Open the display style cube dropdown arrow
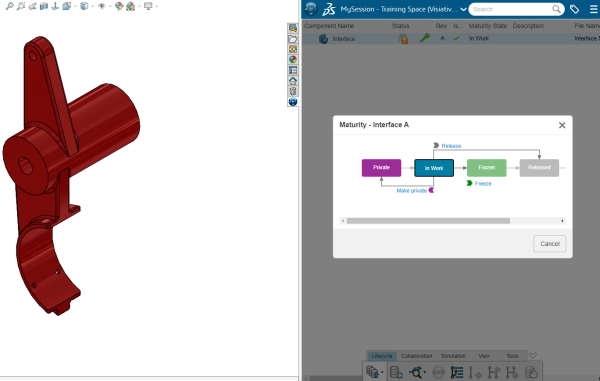 tap(93, 6)
